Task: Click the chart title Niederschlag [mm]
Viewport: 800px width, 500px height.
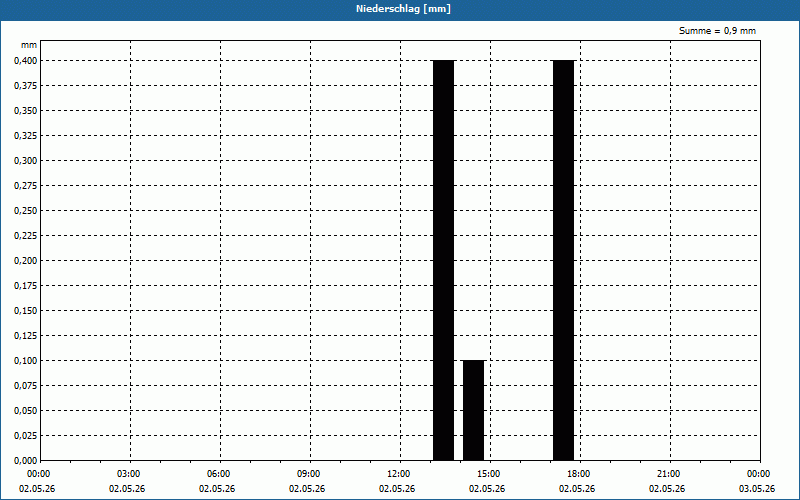Action: (x=403, y=9)
